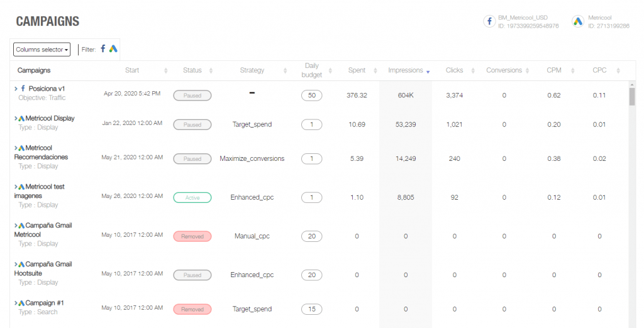Click Paused status of Campaña Gmail Hootsuite
Viewport: 644px width, 328px height.
click(192, 275)
